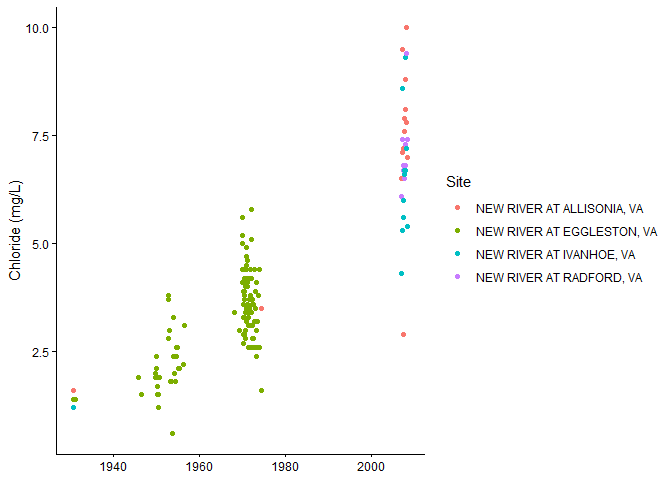Click the Chloride (mg/L) y-axis title
The image size is (672, 480).
point(15,231)
